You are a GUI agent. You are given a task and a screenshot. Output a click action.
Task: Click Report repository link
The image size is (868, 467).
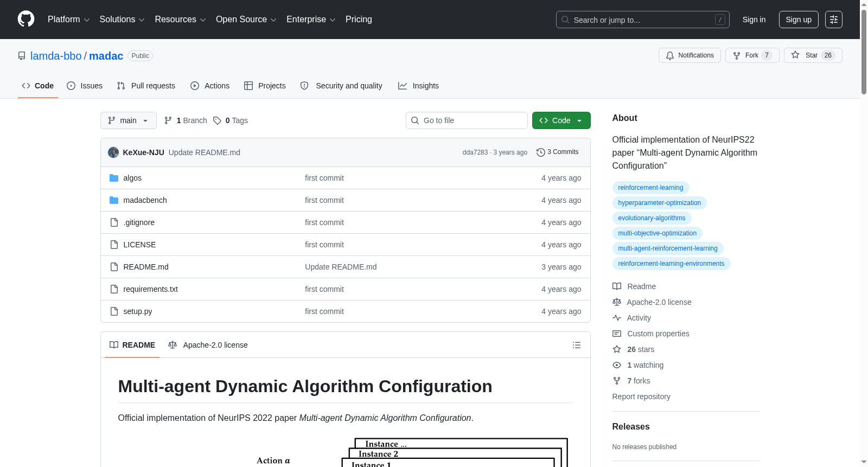[x=641, y=396]
